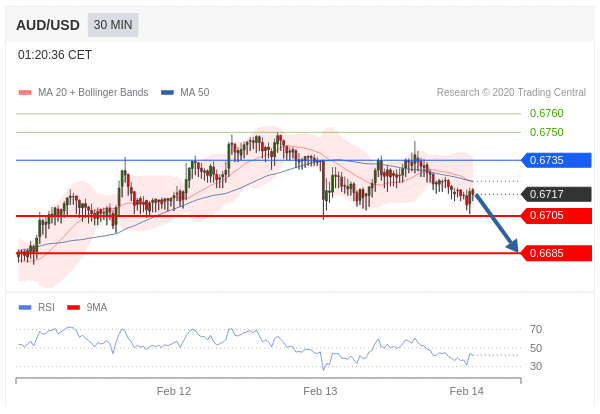Click the RSI 50 level label
600x414 pixels.
536,348
